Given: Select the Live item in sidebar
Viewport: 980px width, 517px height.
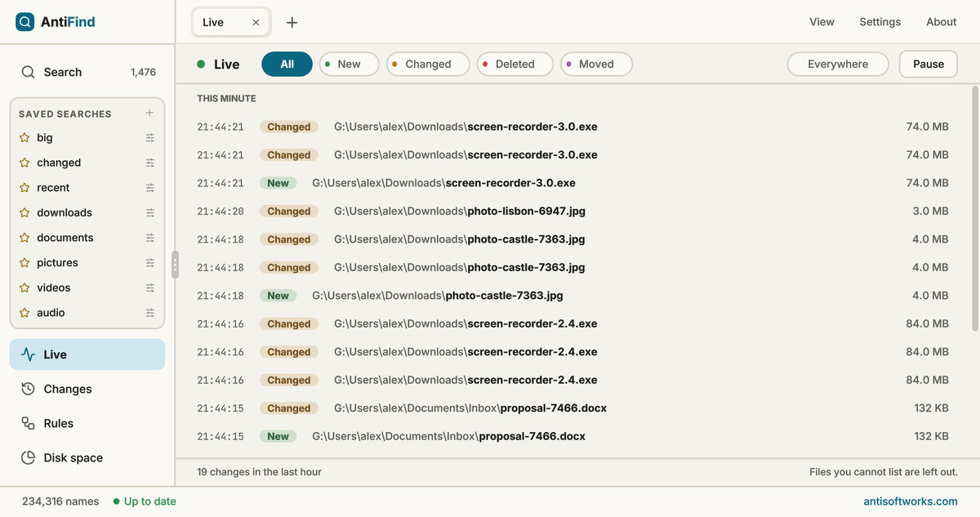Looking at the screenshot, I should pos(87,354).
